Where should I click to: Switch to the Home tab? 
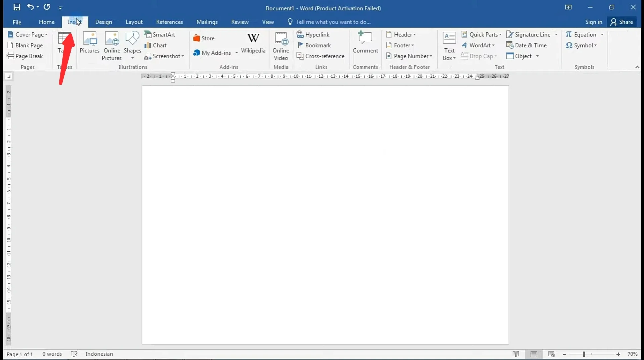pyautogui.click(x=47, y=22)
